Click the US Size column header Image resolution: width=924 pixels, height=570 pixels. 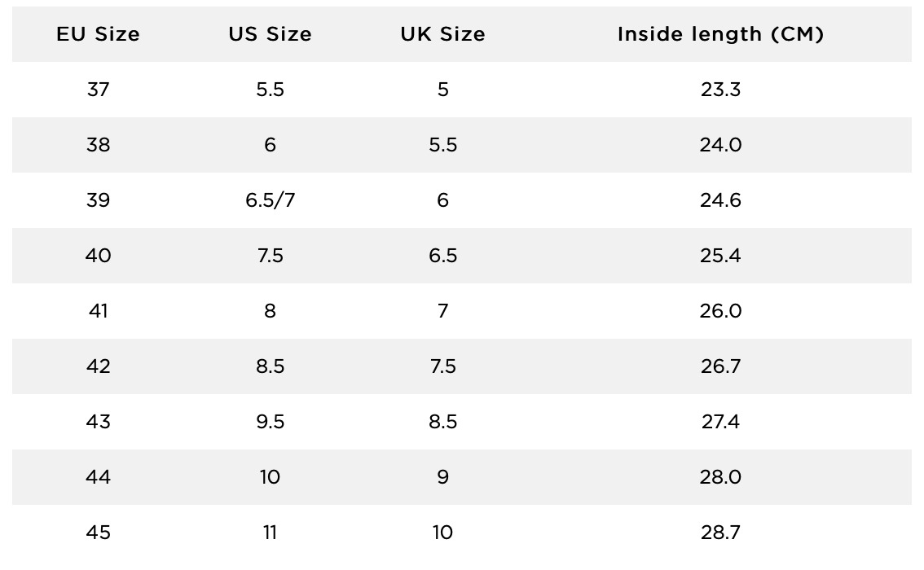(270, 34)
